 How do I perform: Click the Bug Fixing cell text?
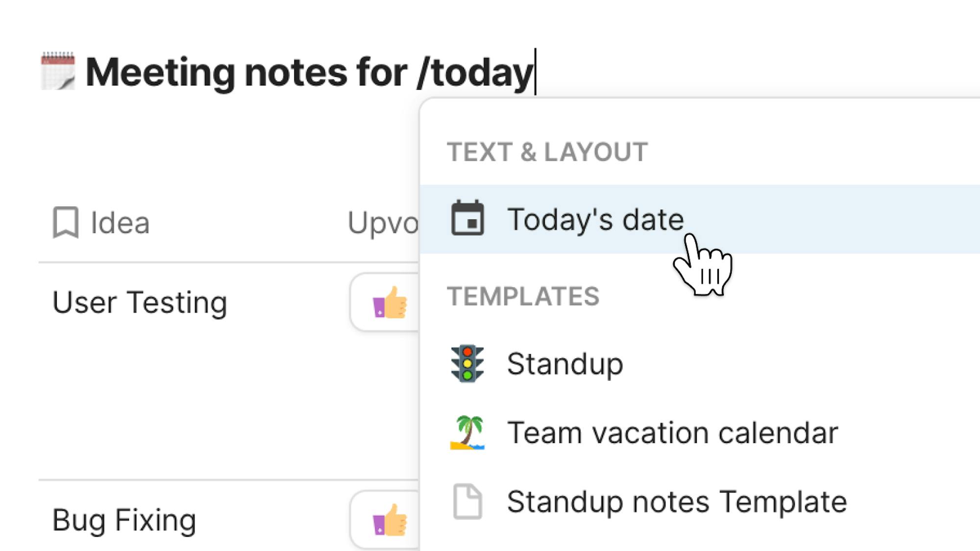pyautogui.click(x=124, y=520)
